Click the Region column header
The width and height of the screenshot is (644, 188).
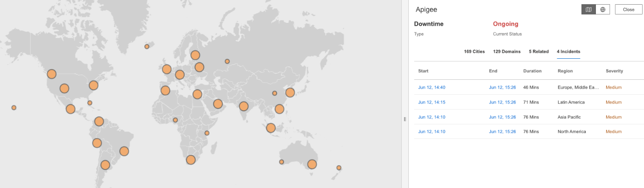coord(565,71)
